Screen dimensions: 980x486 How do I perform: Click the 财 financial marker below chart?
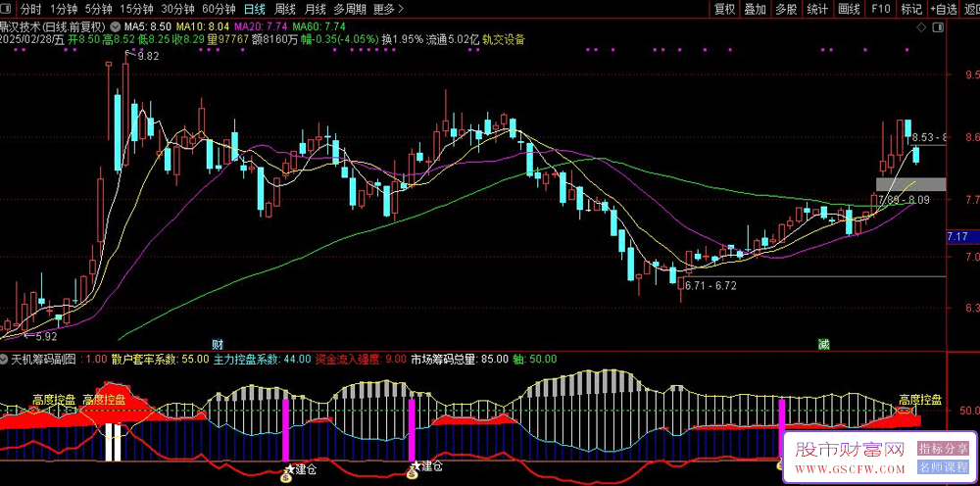218,344
